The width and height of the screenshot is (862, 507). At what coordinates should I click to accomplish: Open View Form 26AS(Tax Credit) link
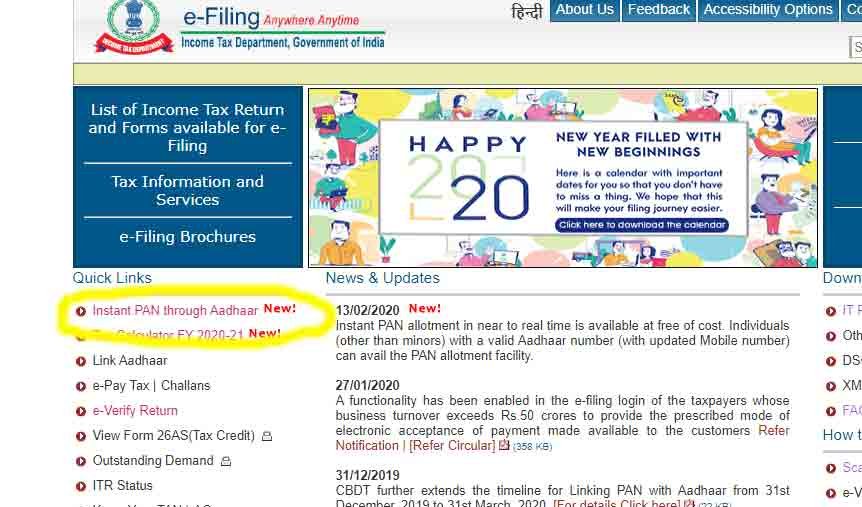tap(174, 436)
